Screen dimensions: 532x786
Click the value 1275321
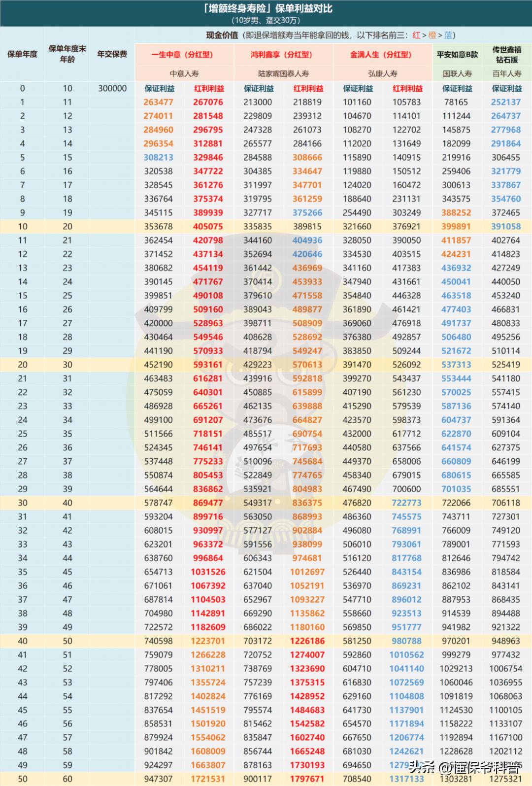pos(506,779)
